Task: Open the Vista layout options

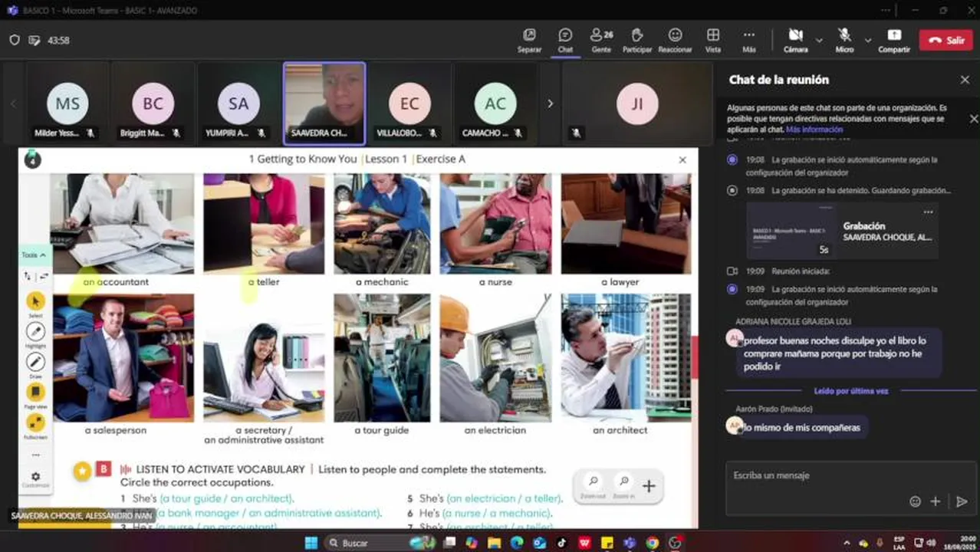Action: [713, 40]
